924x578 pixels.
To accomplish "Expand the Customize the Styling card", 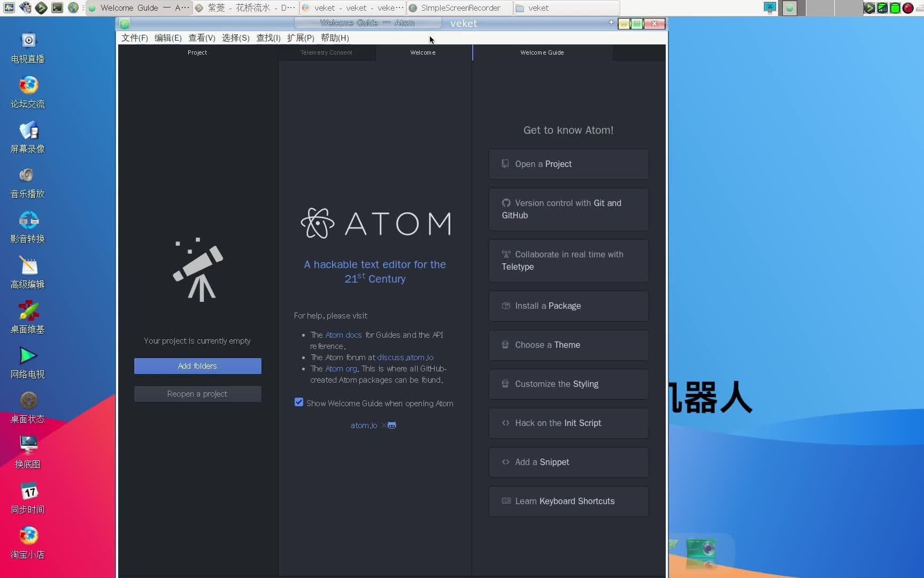I will pos(568,384).
